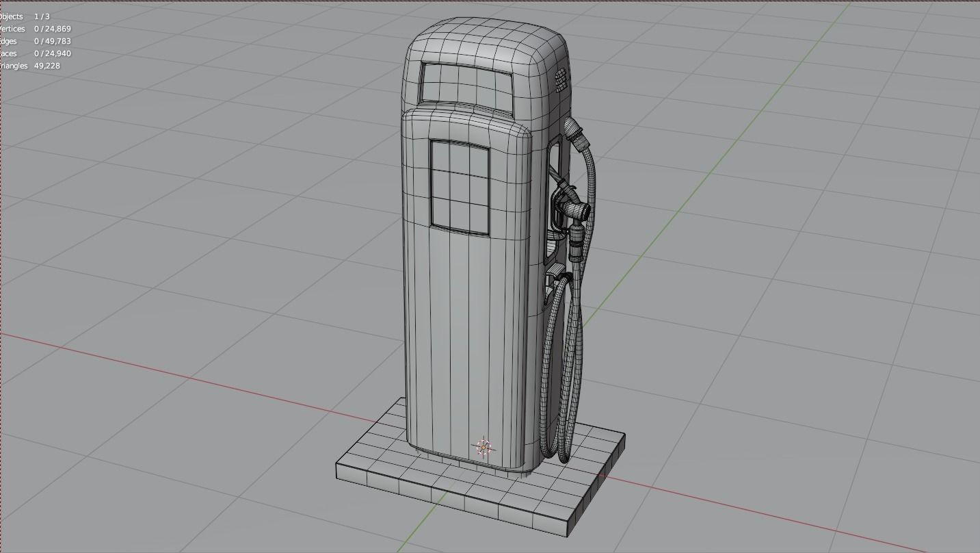Click the Faces 0 / 24,940 statistic
Viewport: 980px width, 553px height.
[x=36, y=53]
